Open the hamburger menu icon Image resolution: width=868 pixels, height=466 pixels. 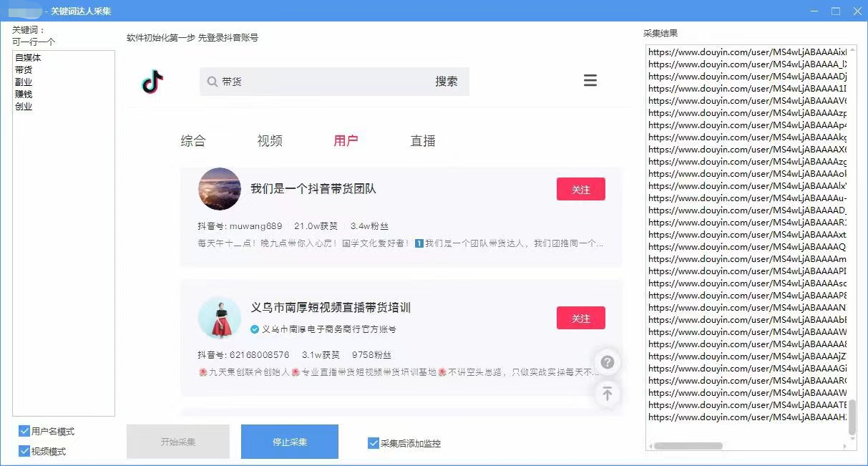590,80
